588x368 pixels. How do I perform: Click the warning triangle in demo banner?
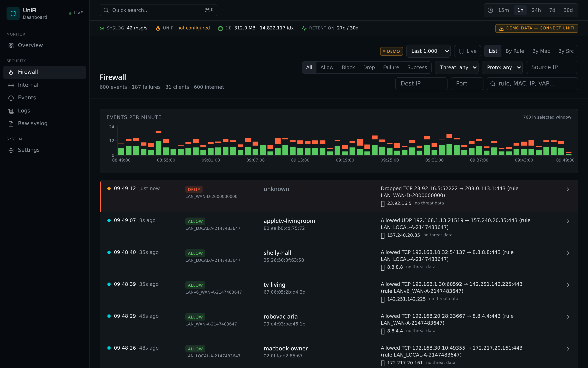tap(501, 28)
